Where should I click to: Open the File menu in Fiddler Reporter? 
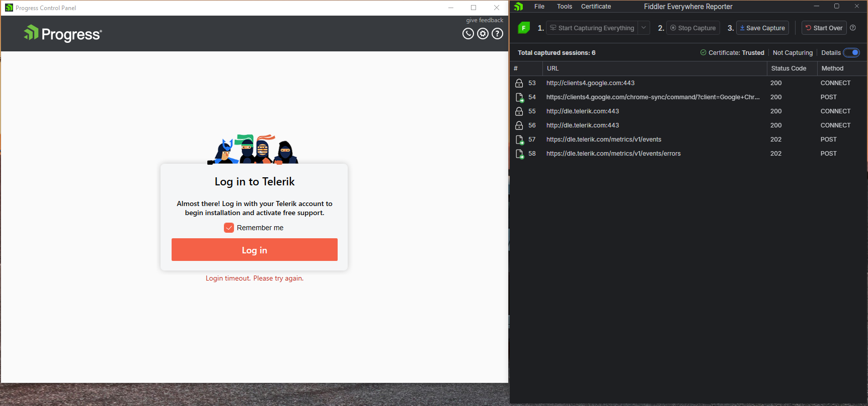tap(539, 7)
